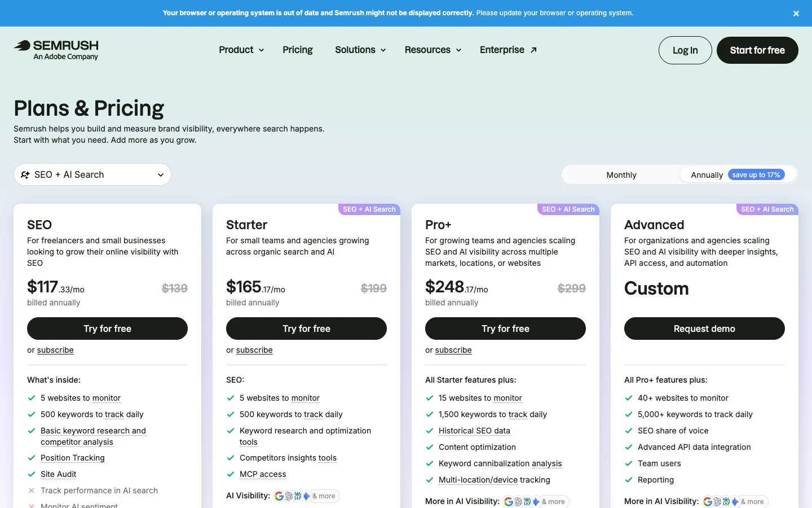Click the SEO + AI Search badge on Pro+ card
The height and width of the screenshot is (508, 812).
click(568, 209)
